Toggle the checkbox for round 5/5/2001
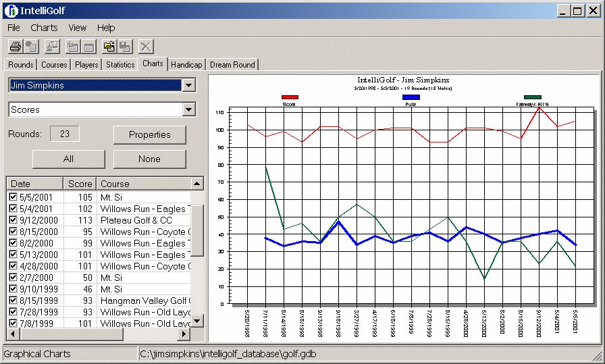Viewport: 605px width, 364px height. coord(13,197)
